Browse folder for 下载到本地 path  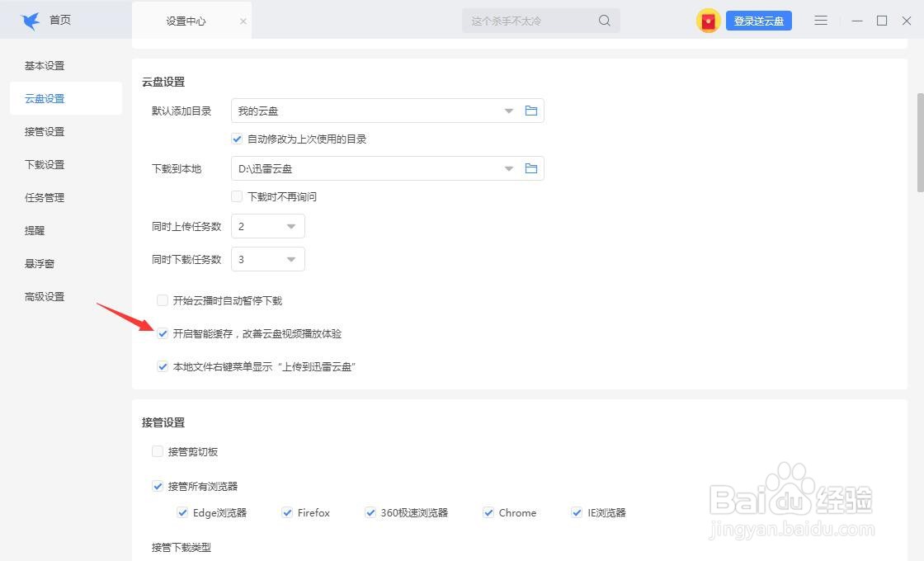pyautogui.click(x=531, y=168)
